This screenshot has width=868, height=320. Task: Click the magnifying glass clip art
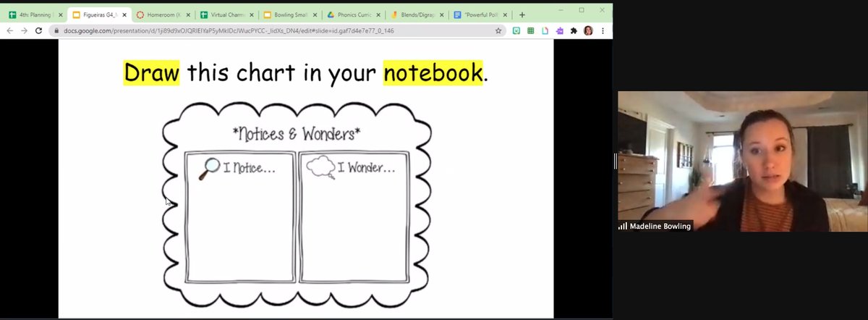click(208, 168)
